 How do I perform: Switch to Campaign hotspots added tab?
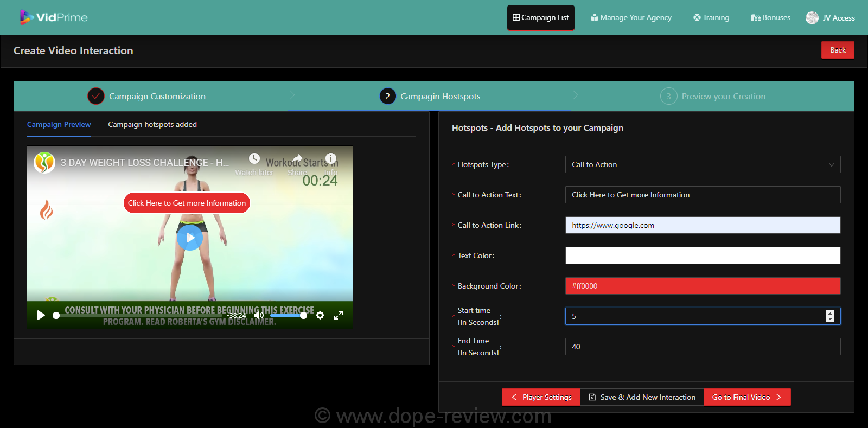[152, 125]
